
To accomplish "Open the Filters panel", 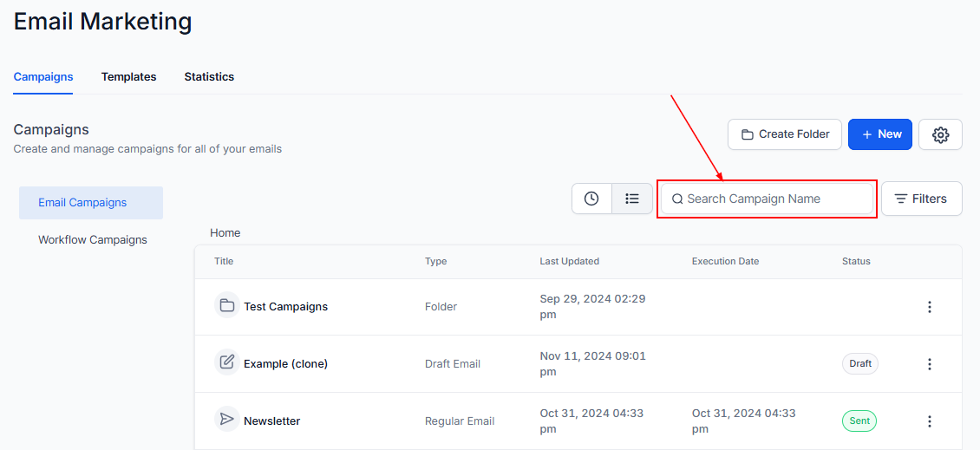I will 921,199.
